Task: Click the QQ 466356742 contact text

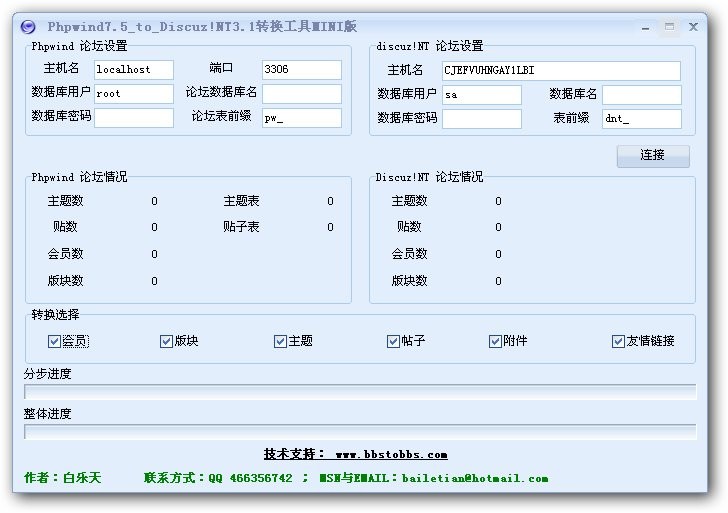Action: click(250, 478)
